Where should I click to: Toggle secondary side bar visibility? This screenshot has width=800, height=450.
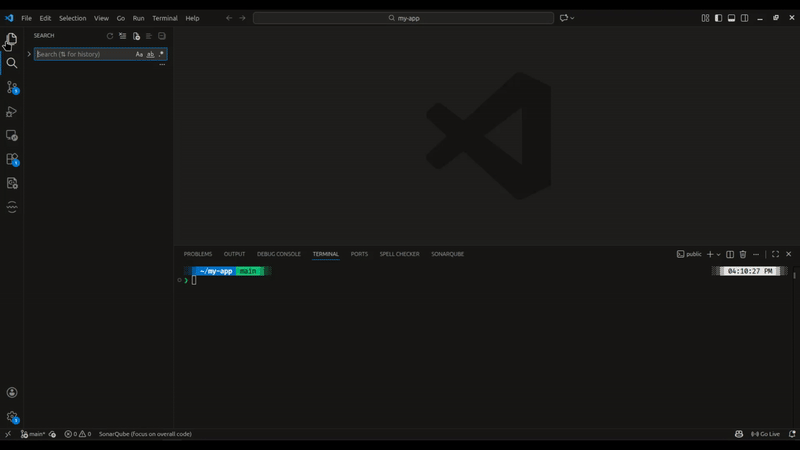click(744, 18)
